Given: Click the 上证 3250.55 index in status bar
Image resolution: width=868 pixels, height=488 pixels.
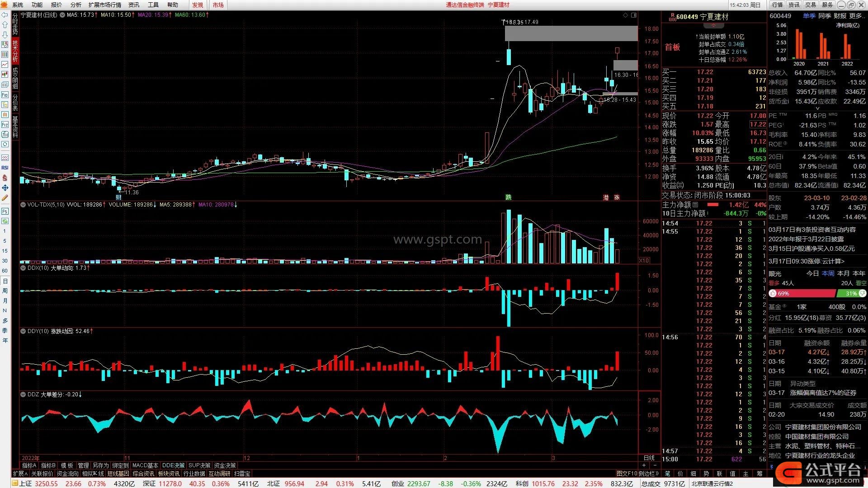Looking at the screenshot, I should point(38,483).
